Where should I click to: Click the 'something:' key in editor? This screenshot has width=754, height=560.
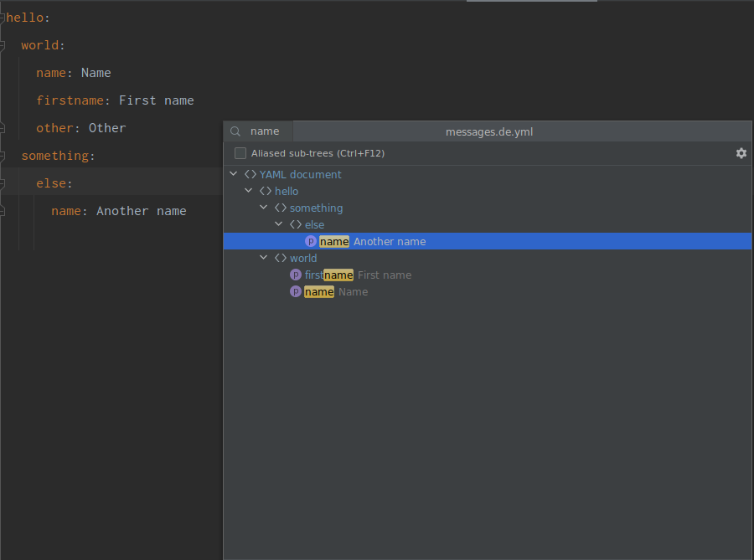tap(58, 156)
